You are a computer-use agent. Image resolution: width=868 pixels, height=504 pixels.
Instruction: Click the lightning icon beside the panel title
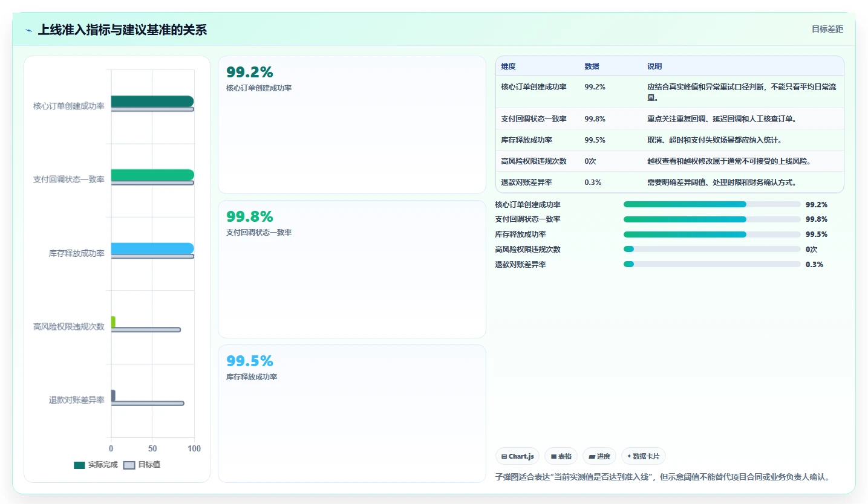(x=28, y=30)
